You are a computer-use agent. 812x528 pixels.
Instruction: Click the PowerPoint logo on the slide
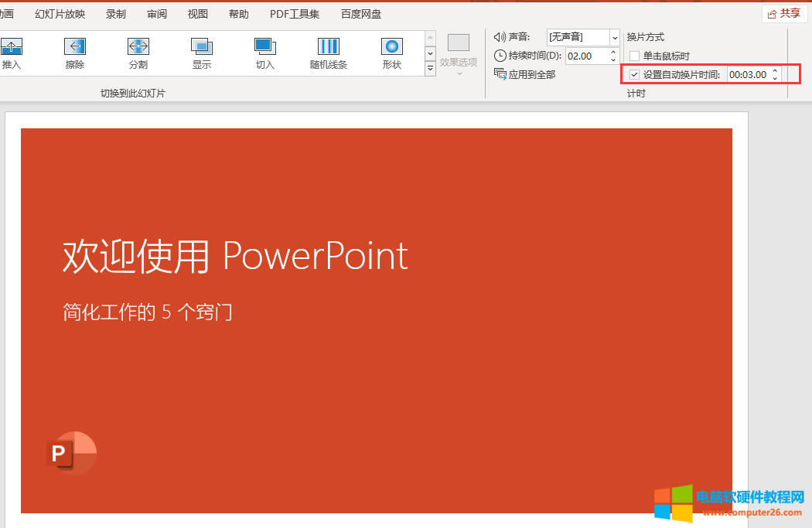coord(71,453)
